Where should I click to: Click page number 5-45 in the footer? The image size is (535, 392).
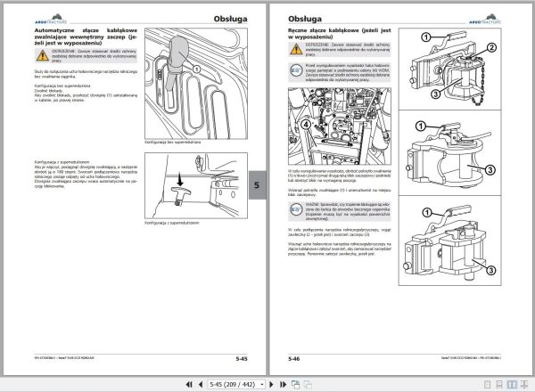(x=242, y=359)
